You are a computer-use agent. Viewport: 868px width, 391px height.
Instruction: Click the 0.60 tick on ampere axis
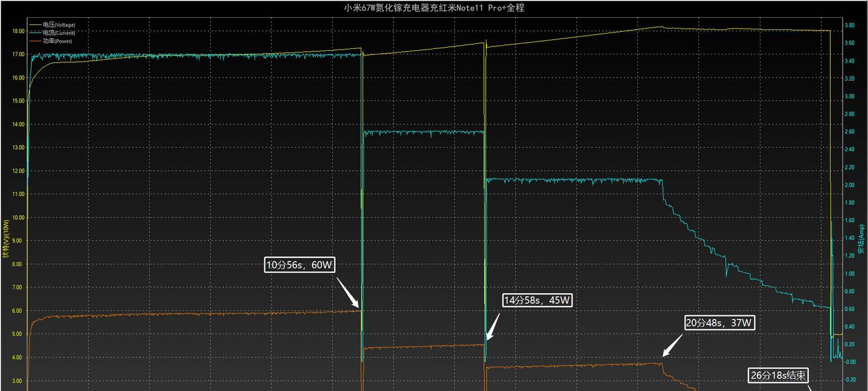tap(849, 309)
